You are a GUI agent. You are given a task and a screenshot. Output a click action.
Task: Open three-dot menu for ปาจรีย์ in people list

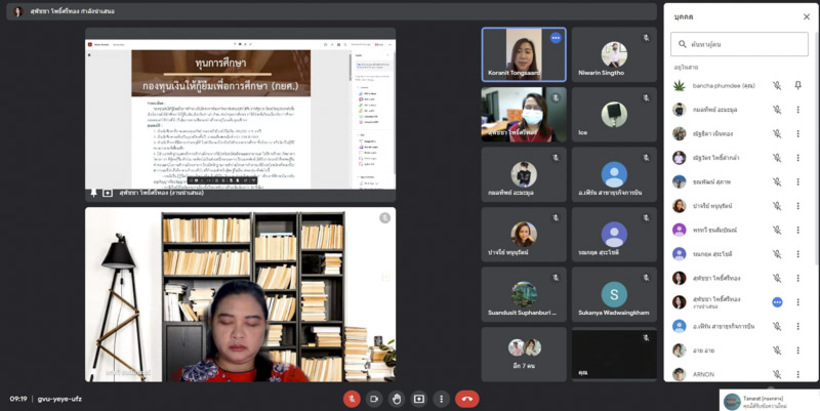(x=798, y=206)
